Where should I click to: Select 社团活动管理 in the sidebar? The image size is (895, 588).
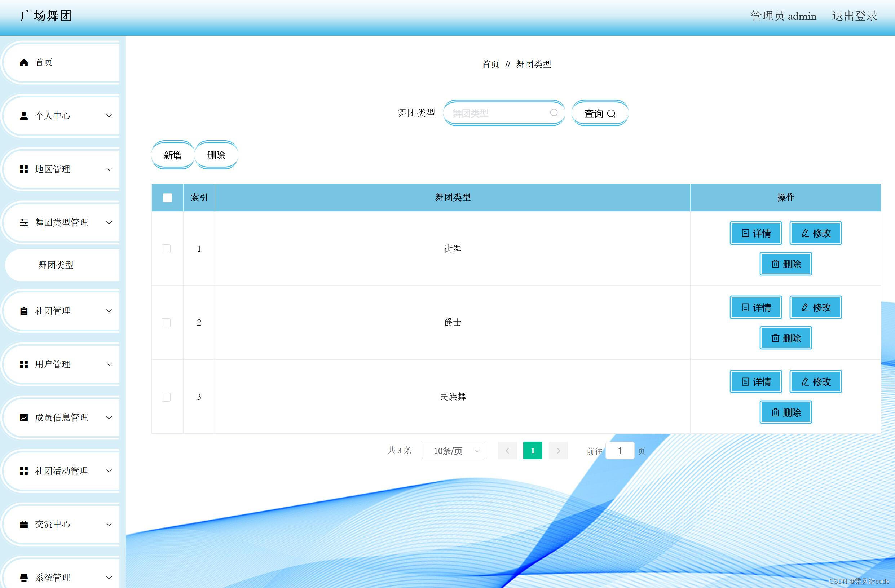[x=62, y=471]
